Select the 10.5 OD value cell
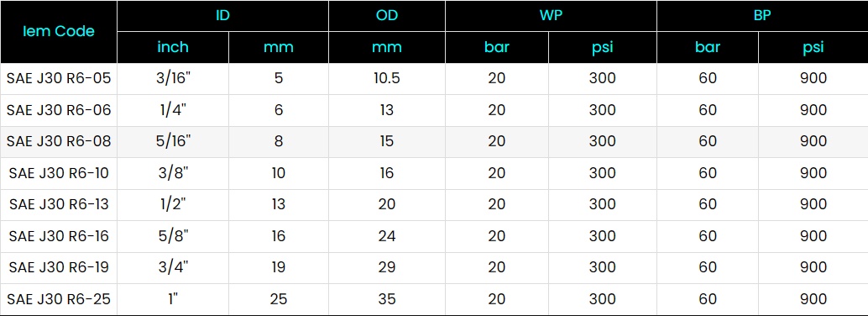Image resolution: width=868 pixels, height=316 pixels. point(387,78)
